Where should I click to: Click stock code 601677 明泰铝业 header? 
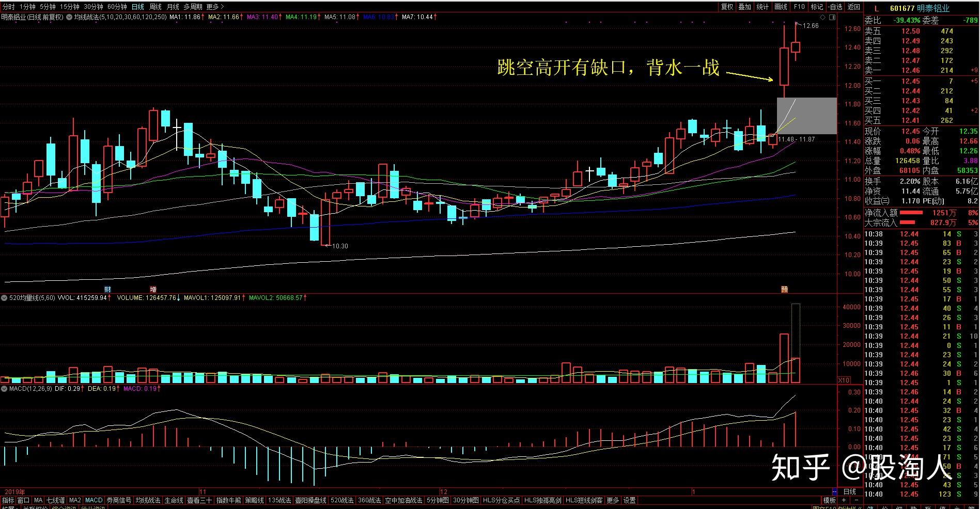(920, 8)
